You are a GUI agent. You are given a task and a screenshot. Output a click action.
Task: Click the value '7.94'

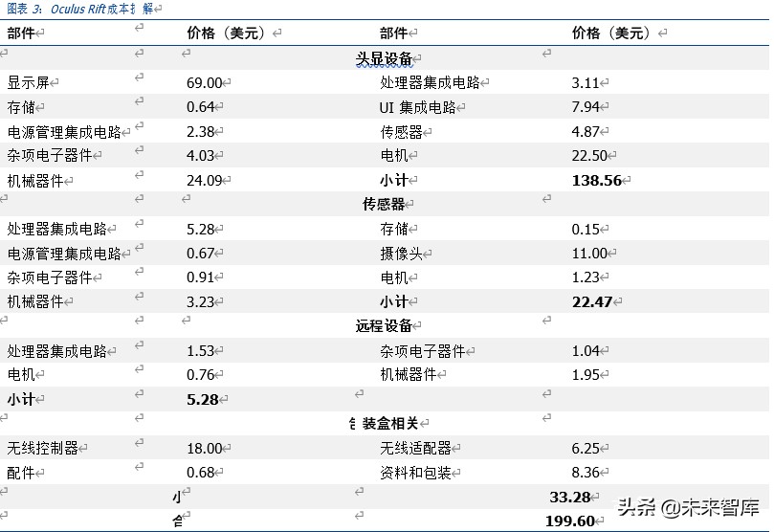point(586,106)
